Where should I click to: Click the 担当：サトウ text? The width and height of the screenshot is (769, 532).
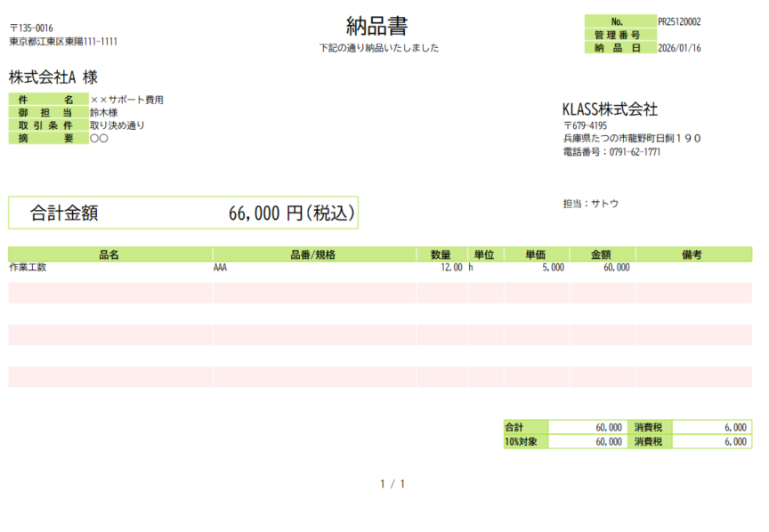point(590,204)
